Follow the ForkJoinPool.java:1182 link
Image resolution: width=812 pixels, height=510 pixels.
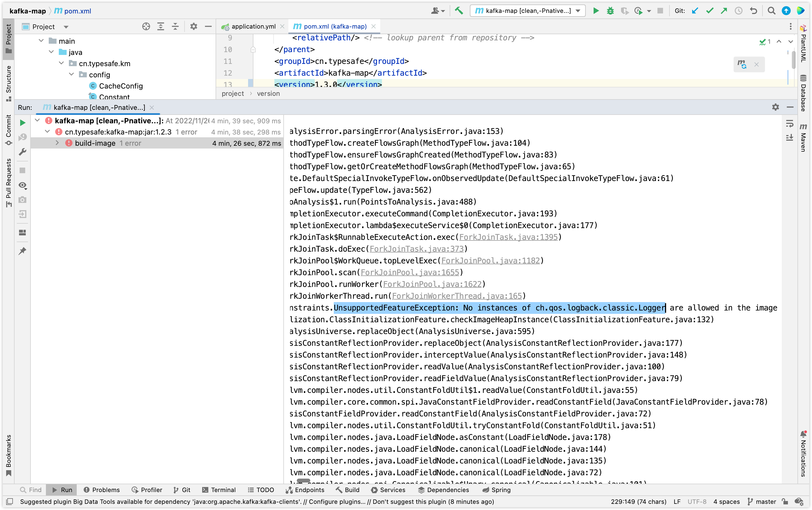pos(491,261)
